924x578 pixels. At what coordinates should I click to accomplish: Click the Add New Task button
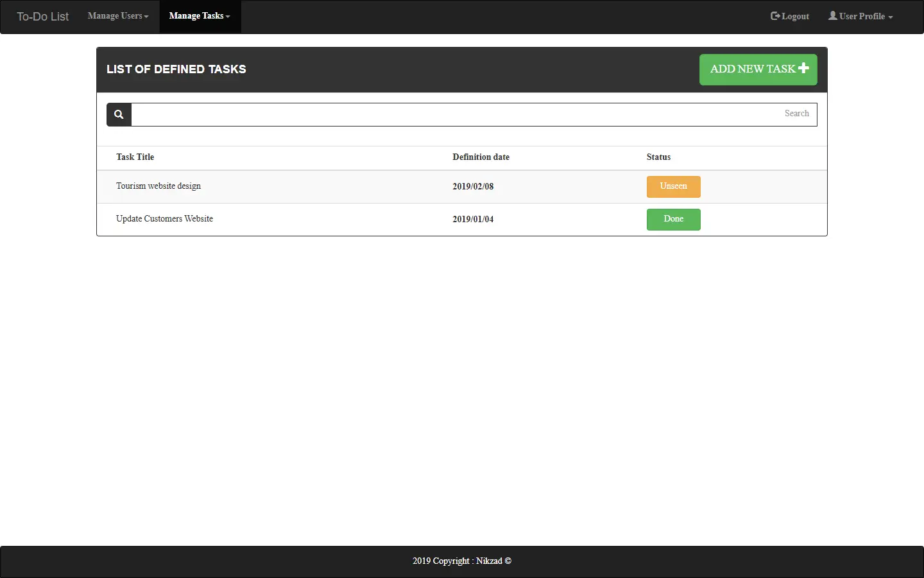pyautogui.click(x=758, y=69)
